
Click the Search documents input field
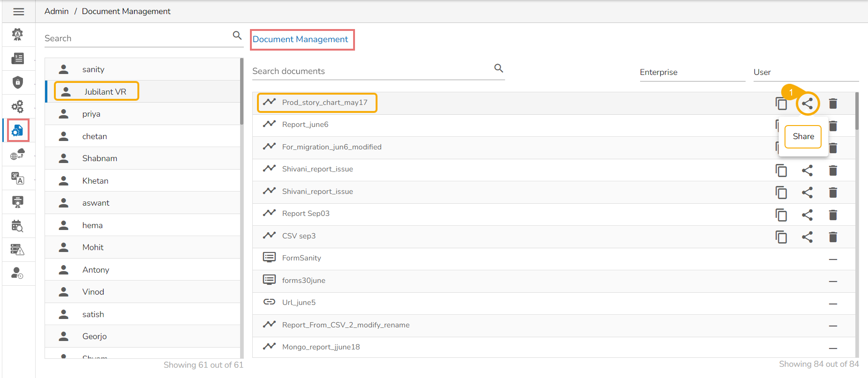point(370,71)
